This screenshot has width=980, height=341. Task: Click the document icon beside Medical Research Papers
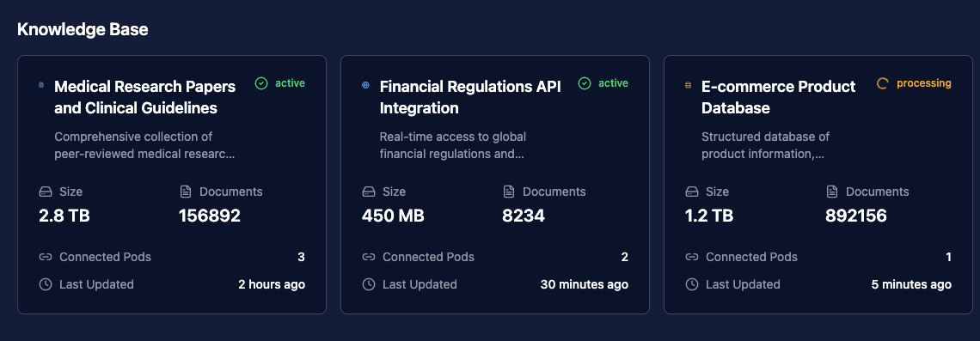(41, 85)
